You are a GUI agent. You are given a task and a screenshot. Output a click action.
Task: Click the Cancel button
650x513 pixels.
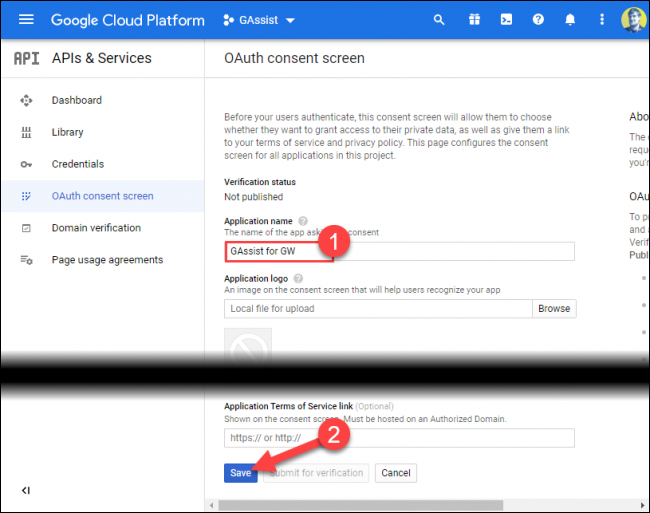pos(395,473)
